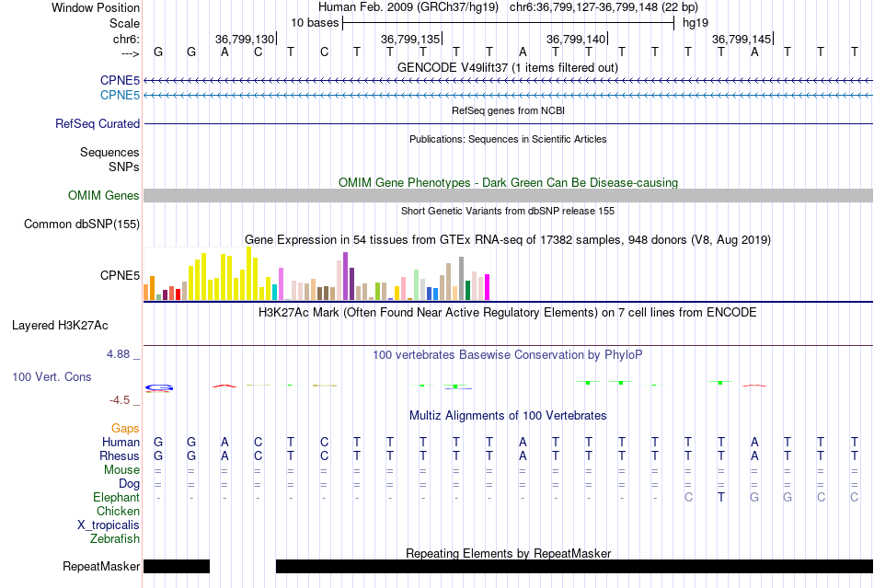Screen dimensions: 874x588
Task: Click the magenta last bar in GTEx chart
Action: click(x=488, y=287)
